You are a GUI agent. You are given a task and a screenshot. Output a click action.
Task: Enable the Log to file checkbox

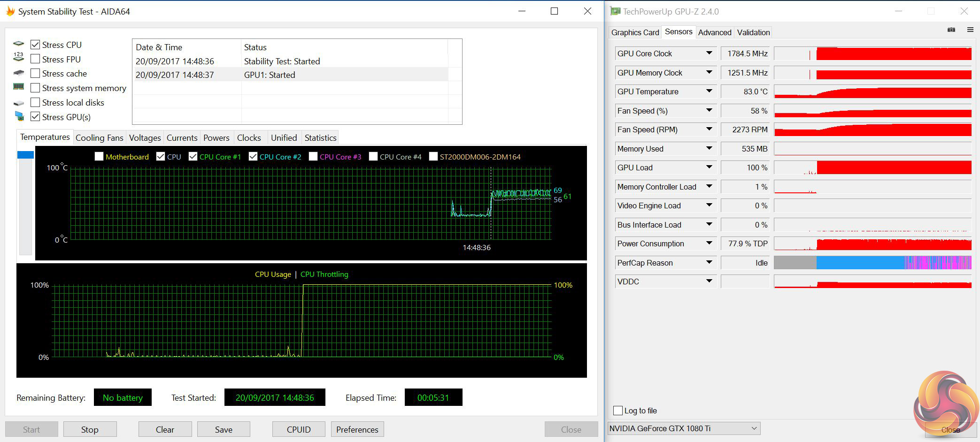tap(618, 411)
